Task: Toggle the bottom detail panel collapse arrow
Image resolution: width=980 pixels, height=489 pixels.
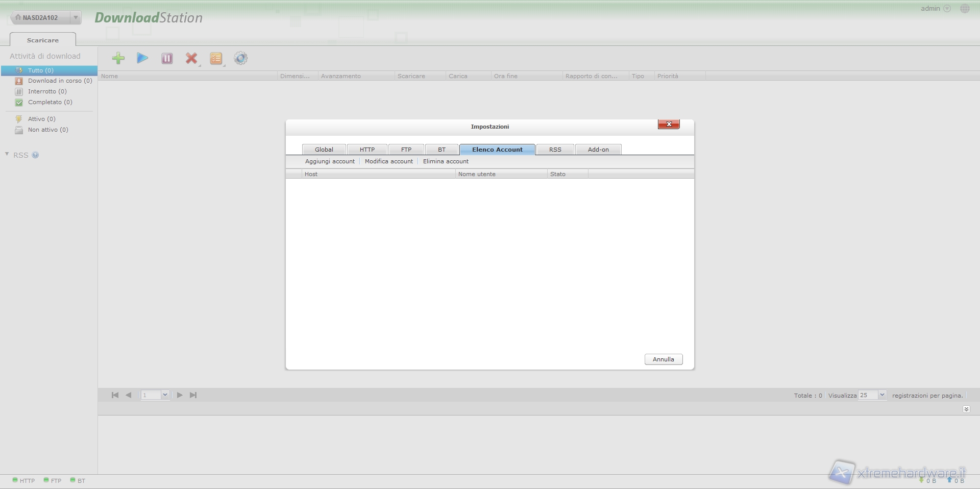Action: pos(966,409)
